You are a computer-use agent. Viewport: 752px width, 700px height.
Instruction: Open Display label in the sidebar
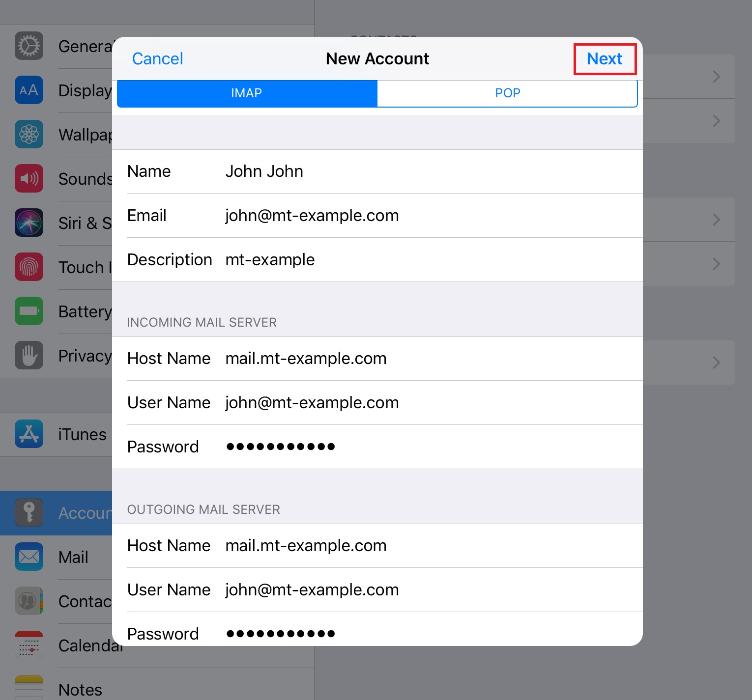point(86,91)
